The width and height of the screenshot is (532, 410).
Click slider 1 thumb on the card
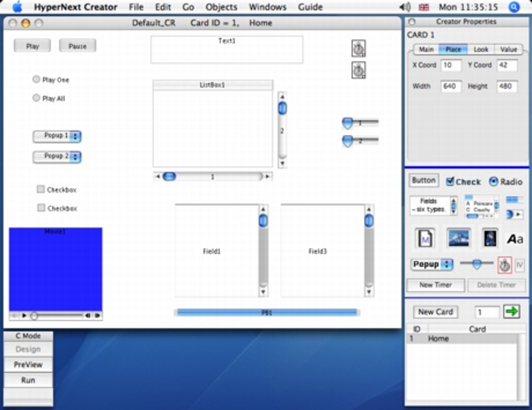pos(348,123)
